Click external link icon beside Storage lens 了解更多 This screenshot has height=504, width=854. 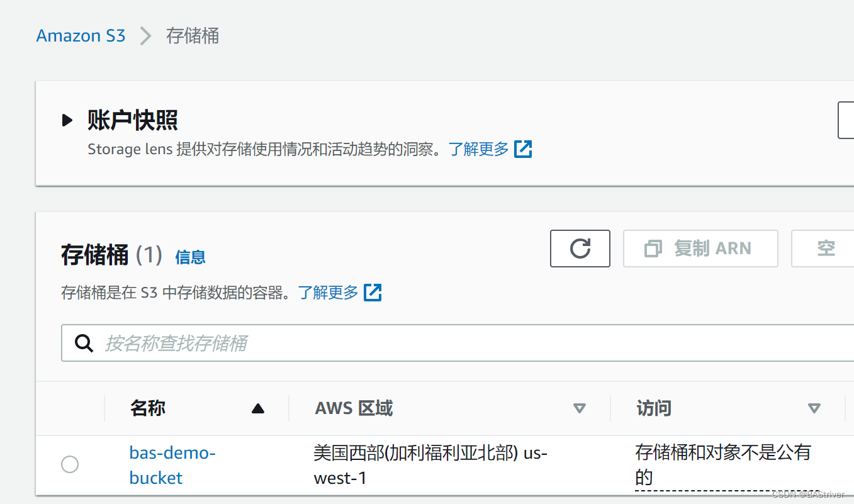(523, 149)
